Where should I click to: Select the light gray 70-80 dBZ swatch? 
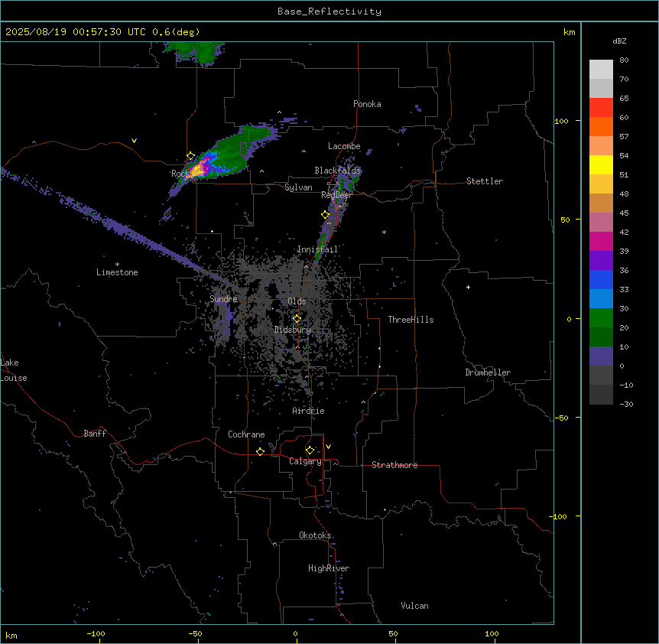(601, 70)
